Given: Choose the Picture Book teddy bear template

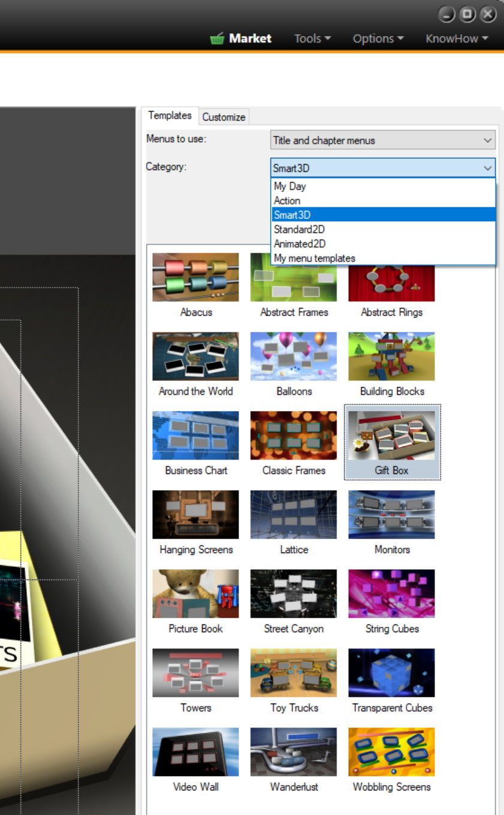Looking at the screenshot, I should point(195,594).
